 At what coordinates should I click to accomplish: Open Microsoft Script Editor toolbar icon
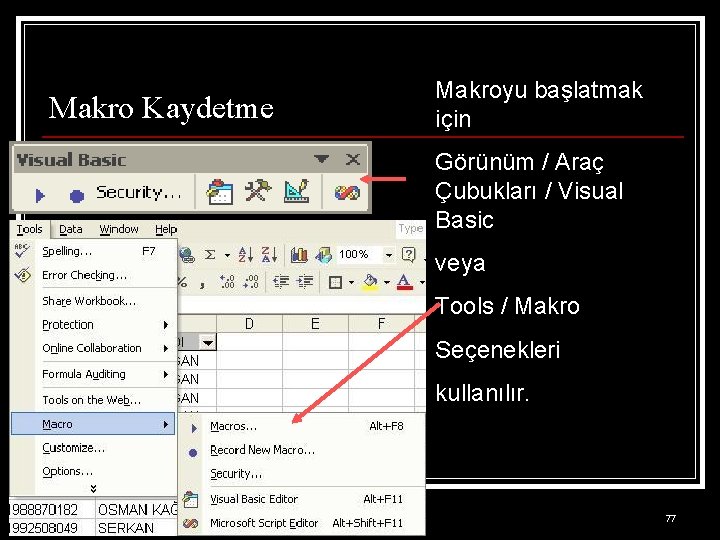click(347, 192)
